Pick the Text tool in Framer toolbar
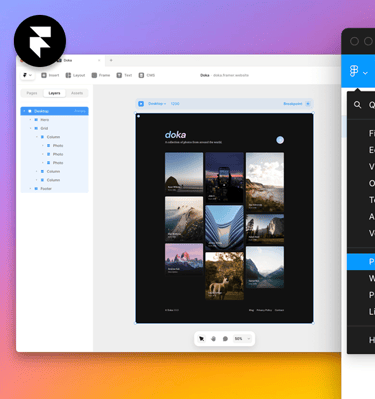Screen dimensions: 375x399 (124, 75)
